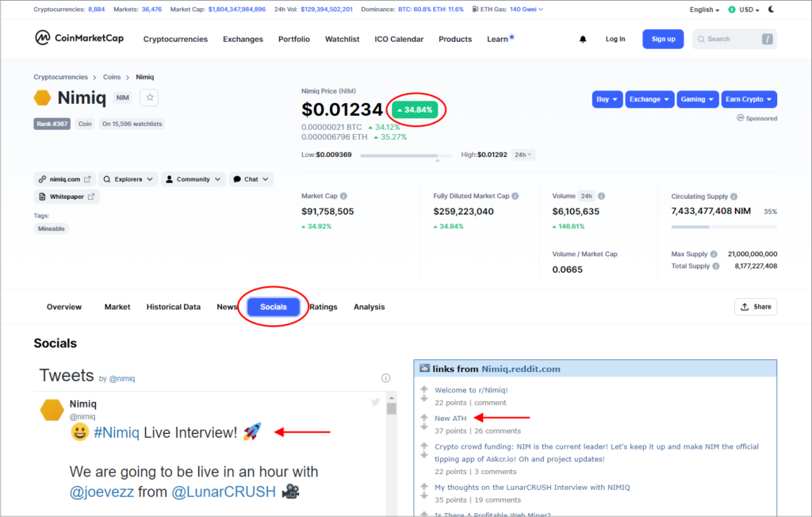This screenshot has height=517, width=812.
Task: Click Nimiq avatar in tweet
Action: 52,410
